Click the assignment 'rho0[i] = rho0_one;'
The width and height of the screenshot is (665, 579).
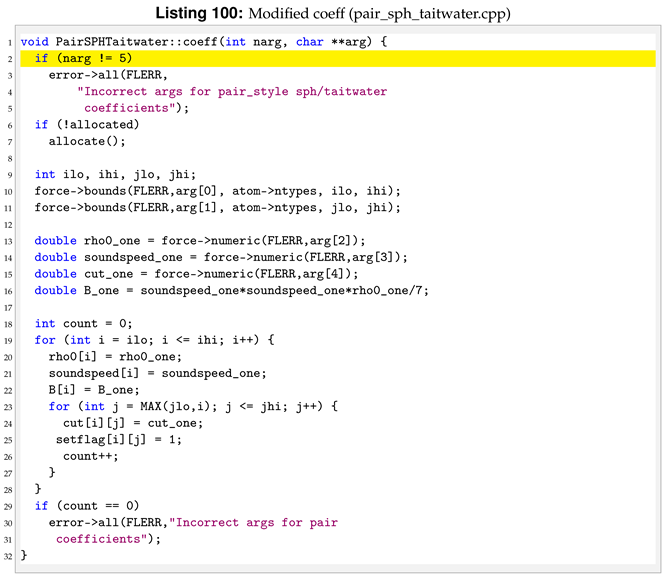click(115, 357)
